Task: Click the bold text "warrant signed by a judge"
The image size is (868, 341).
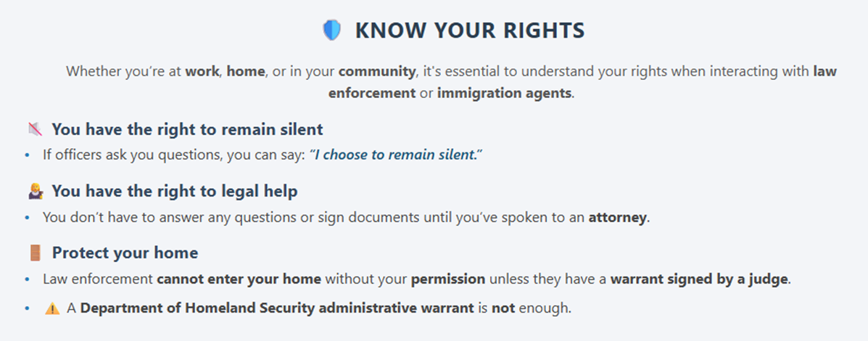Action: (699, 279)
